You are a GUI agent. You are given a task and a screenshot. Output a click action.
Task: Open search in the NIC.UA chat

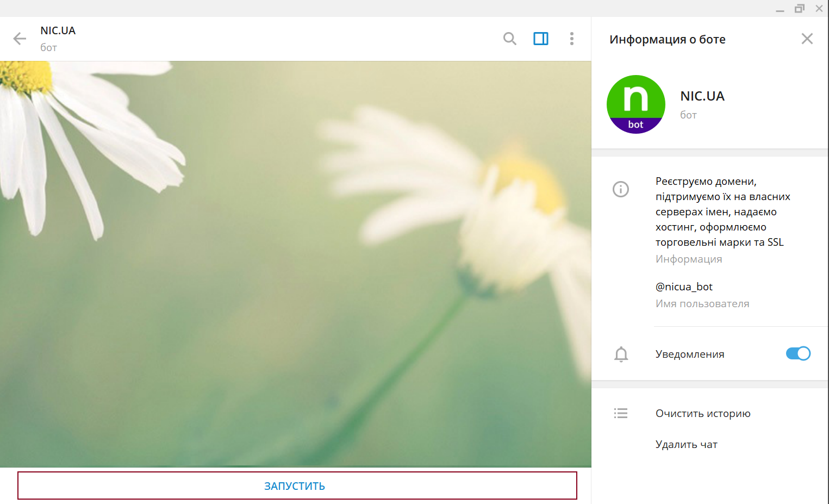509,39
